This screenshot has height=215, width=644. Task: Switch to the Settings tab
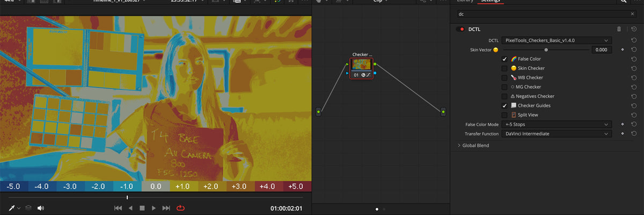tap(492, 2)
